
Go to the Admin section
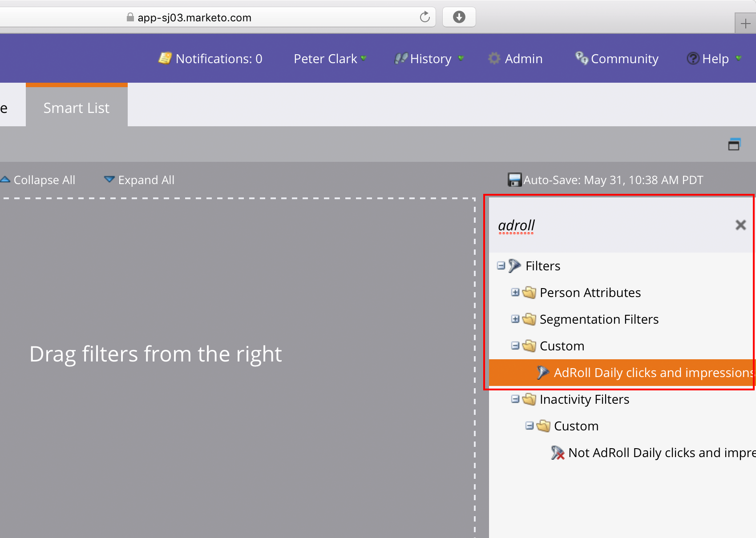pos(524,59)
